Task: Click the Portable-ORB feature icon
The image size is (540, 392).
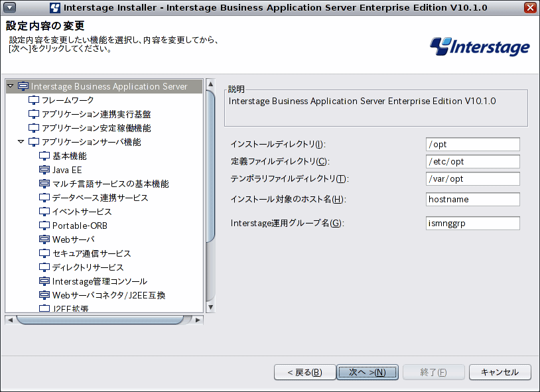Action: point(44,226)
